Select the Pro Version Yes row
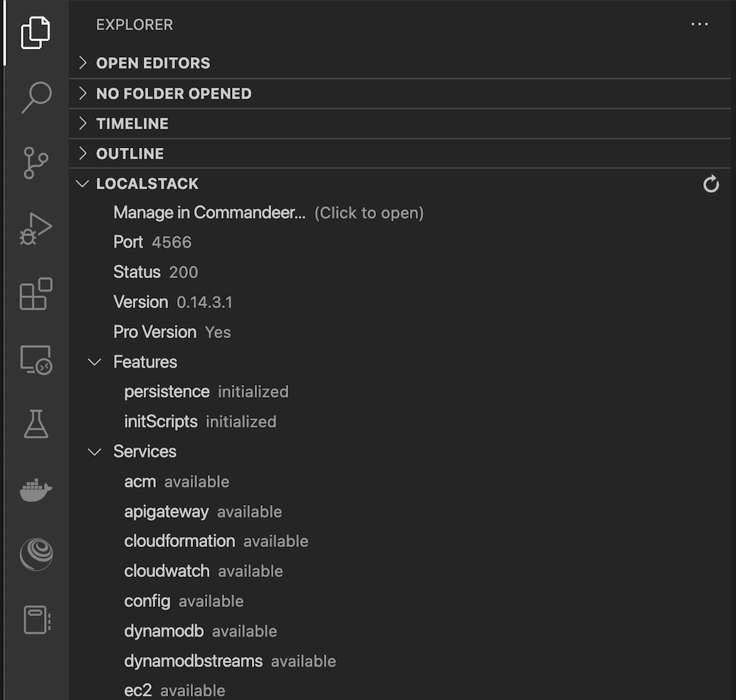The image size is (736, 700). coord(399,332)
